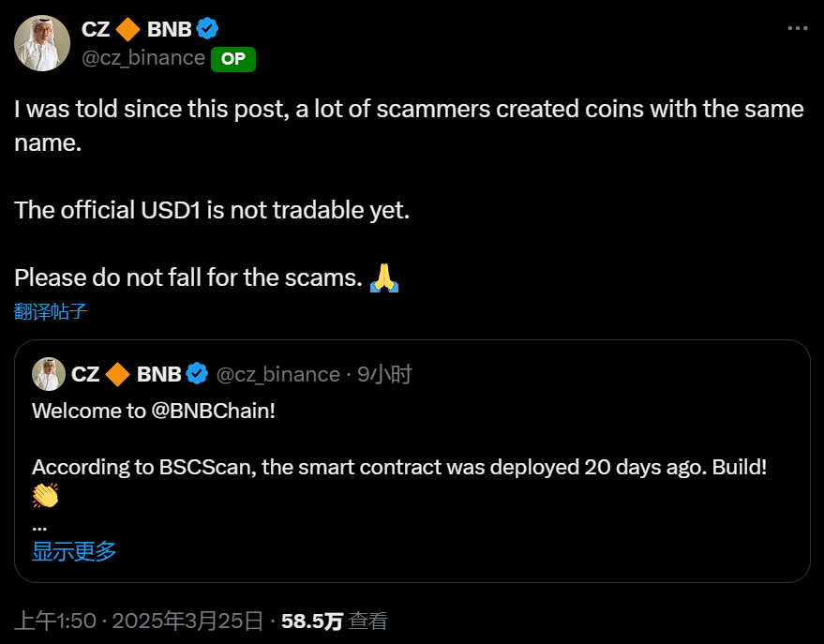Open the 58.5万 查看 view count
The width and height of the screenshot is (824, 644).
point(334,621)
